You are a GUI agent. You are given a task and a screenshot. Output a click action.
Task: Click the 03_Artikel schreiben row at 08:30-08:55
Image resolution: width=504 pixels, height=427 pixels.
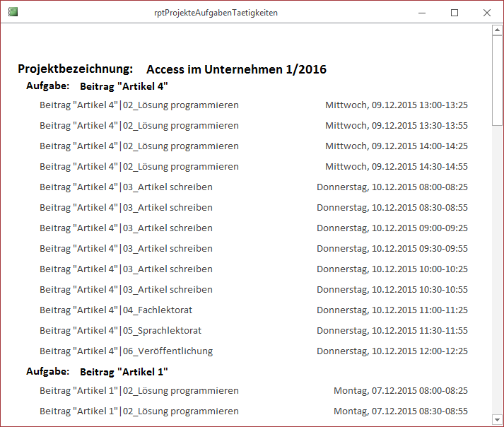click(126, 208)
